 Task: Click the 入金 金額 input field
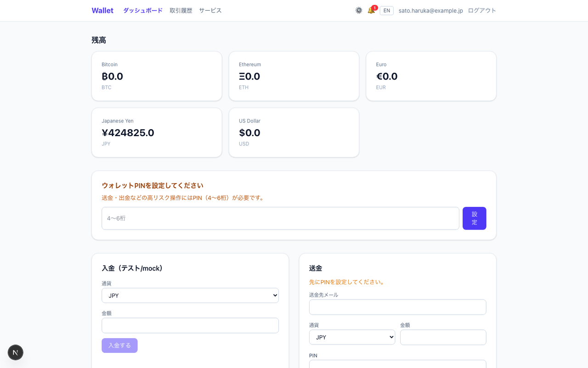pos(190,325)
